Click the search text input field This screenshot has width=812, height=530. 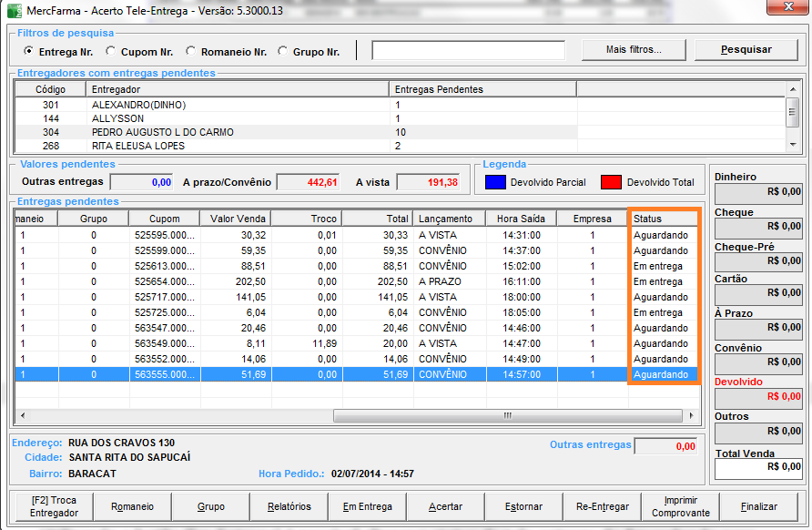[468, 50]
